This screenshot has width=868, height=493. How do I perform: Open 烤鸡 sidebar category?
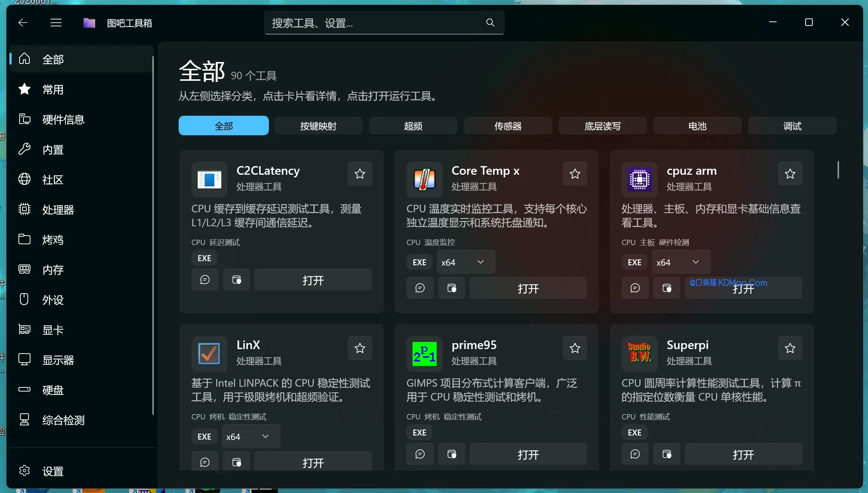pyautogui.click(x=82, y=239)
